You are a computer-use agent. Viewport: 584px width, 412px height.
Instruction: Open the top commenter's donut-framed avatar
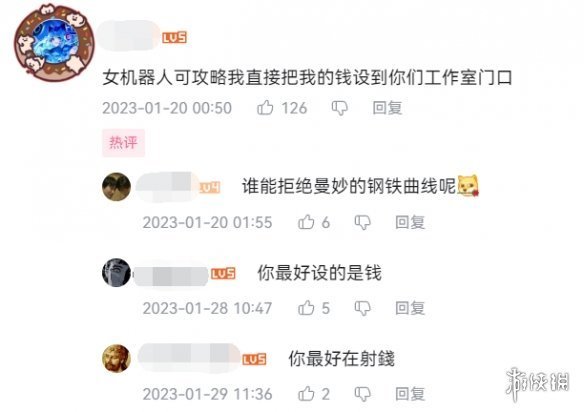(x=54, y=42)
